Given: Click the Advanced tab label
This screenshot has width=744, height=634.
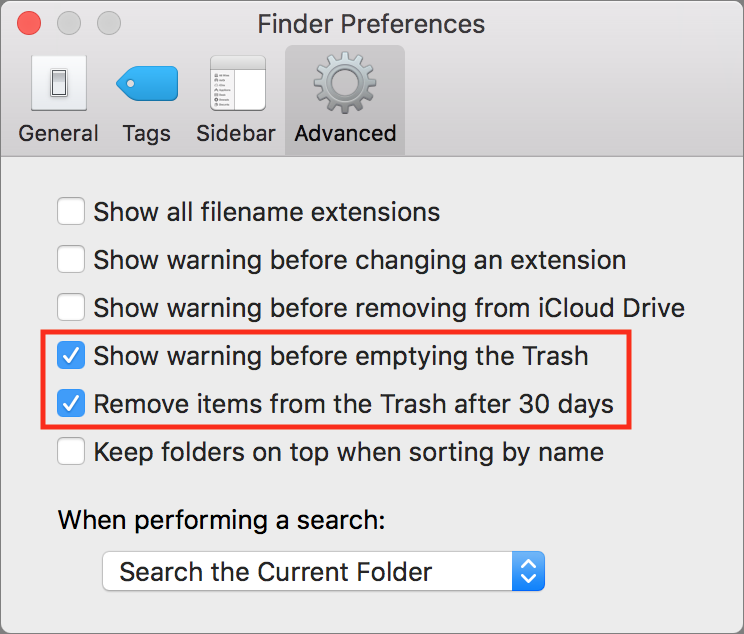Looking at the screenshot, I should click(345, 133).
